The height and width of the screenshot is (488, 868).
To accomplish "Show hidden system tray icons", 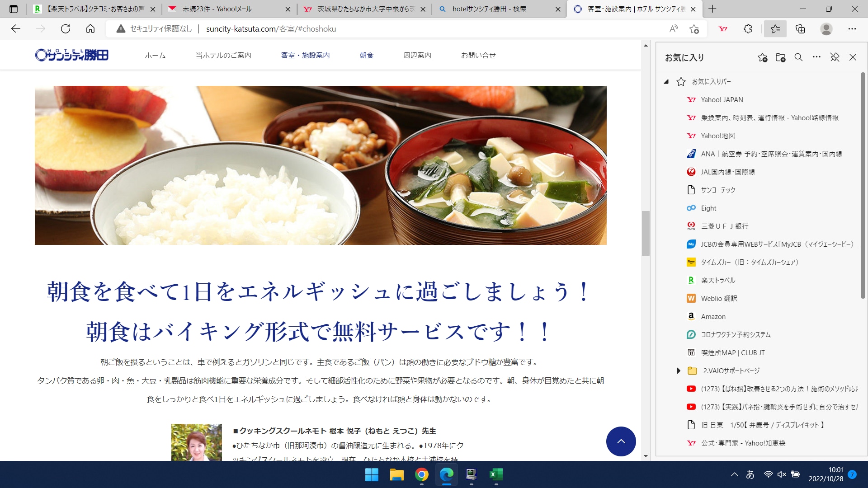I will tap(735, 474).
